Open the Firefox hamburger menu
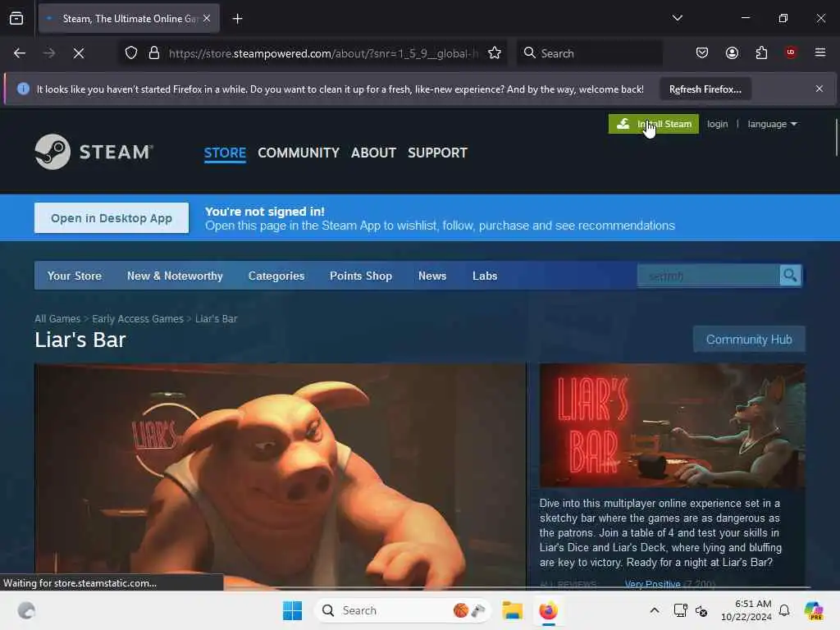840x630 pixels. (820, 52)
